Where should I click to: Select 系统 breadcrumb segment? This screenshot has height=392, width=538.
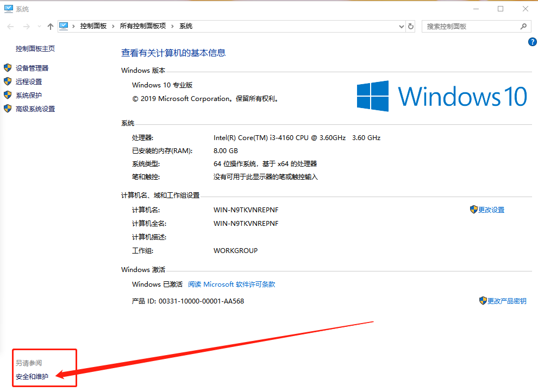(x=186, y=26)
